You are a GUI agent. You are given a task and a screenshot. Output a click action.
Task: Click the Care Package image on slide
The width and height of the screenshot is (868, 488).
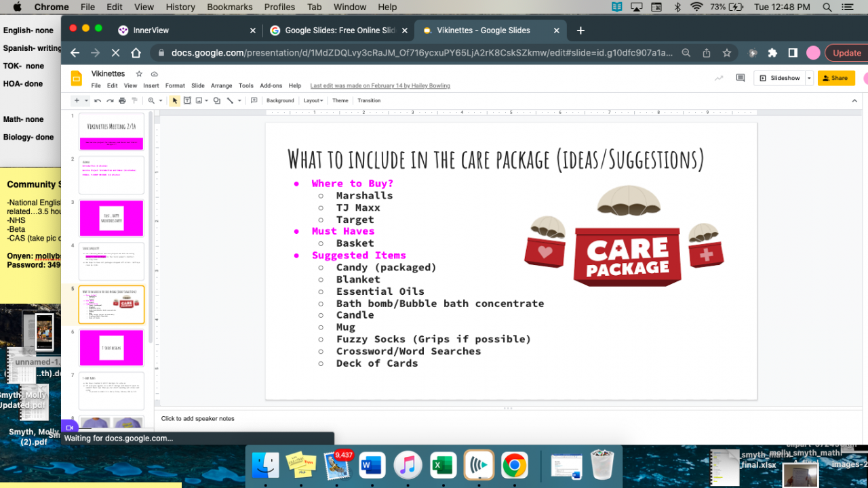click(624, 237)
